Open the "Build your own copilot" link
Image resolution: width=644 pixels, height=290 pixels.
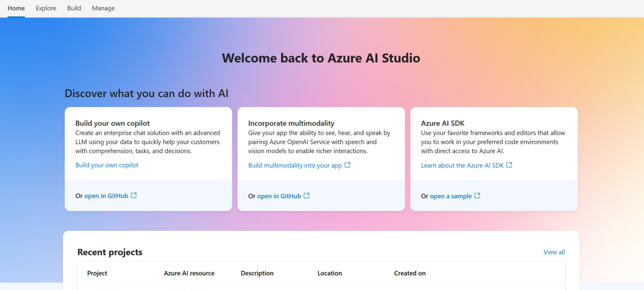[x=107, y=165]
